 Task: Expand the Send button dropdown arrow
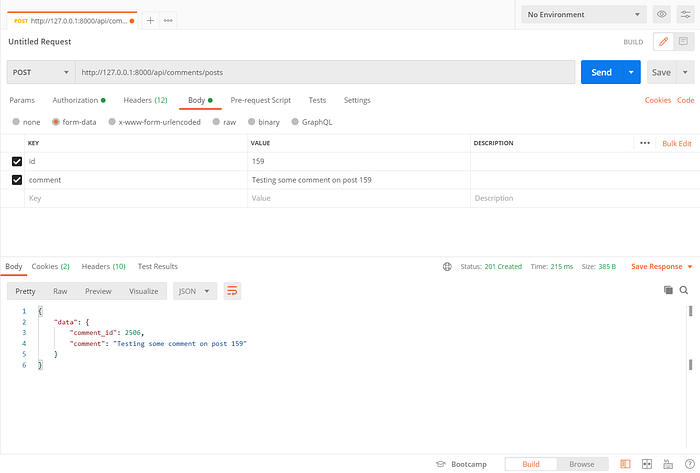pyautogui.click(x=631, y=72)
